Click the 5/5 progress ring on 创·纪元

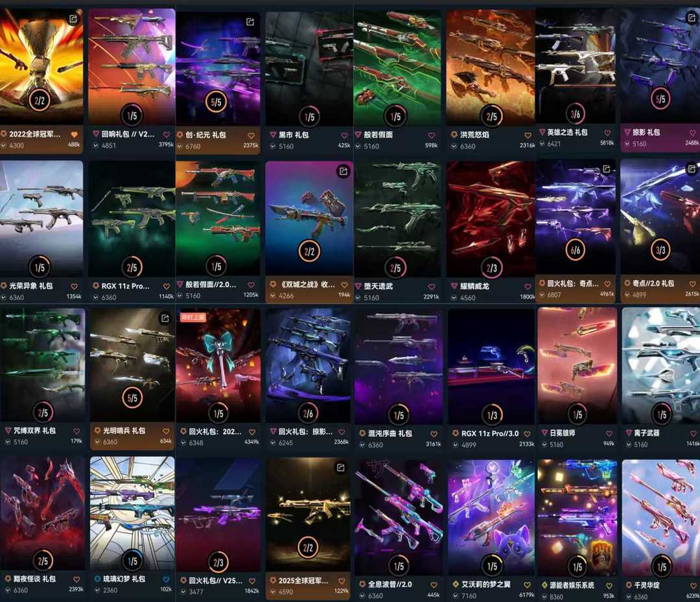216,102
